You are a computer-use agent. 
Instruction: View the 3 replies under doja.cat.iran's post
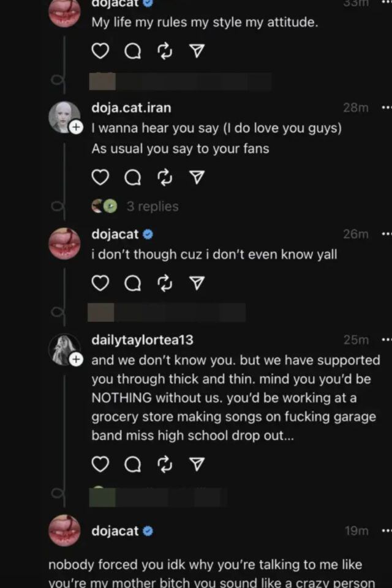[x=152, y=206]
